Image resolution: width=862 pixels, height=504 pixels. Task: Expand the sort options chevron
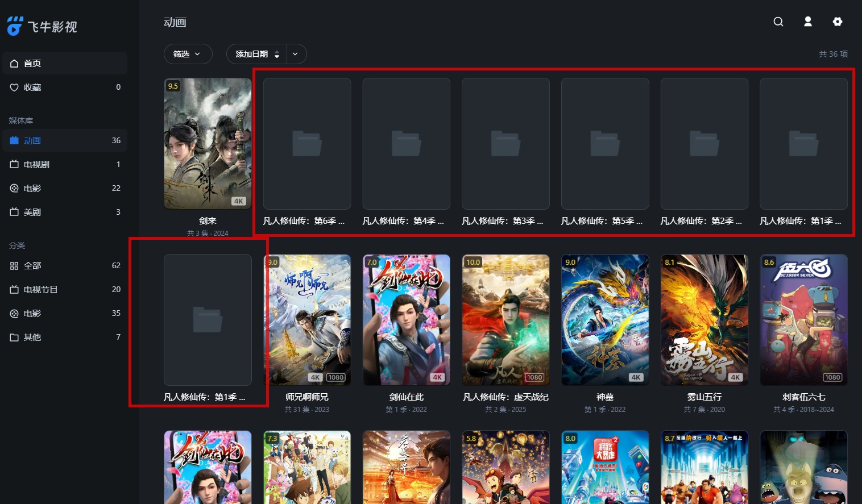[x=296, y=54]
